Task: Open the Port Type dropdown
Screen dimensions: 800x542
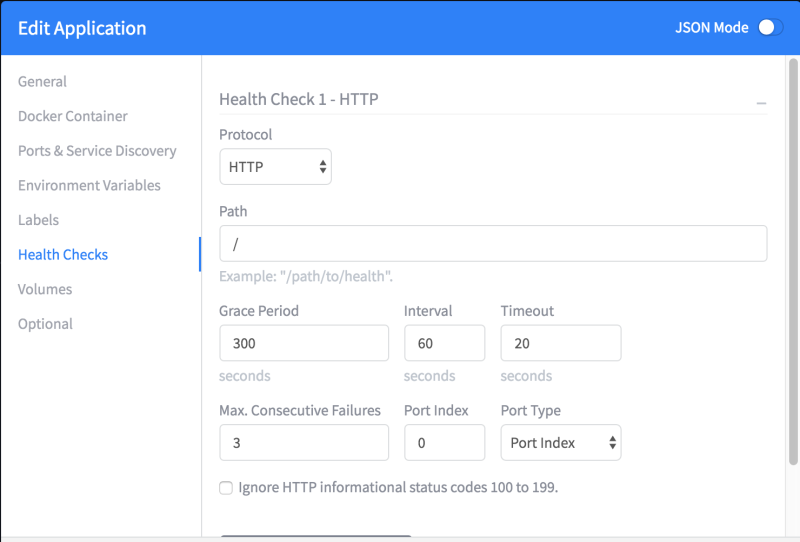Action: [x=560, y=442]
